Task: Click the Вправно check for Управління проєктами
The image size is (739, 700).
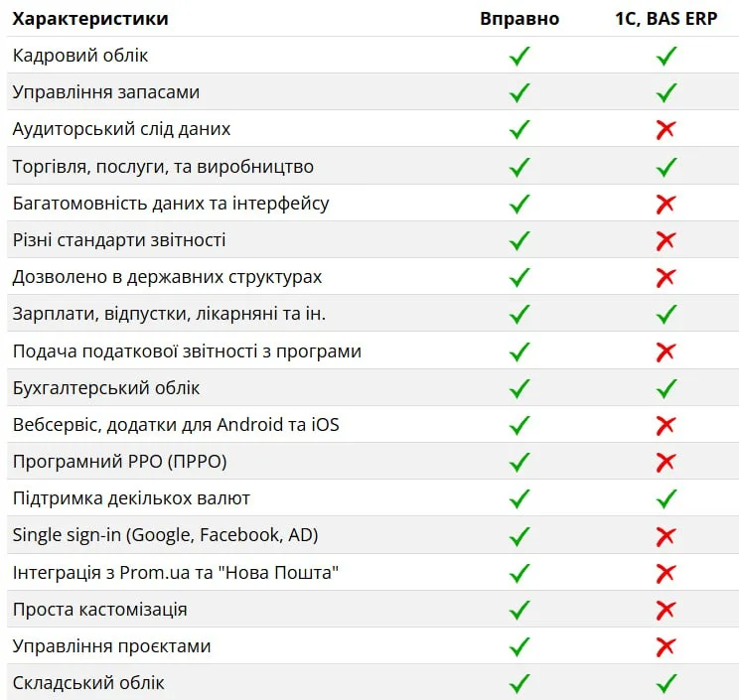Action: pyautogui.click(x=519, y=646)
